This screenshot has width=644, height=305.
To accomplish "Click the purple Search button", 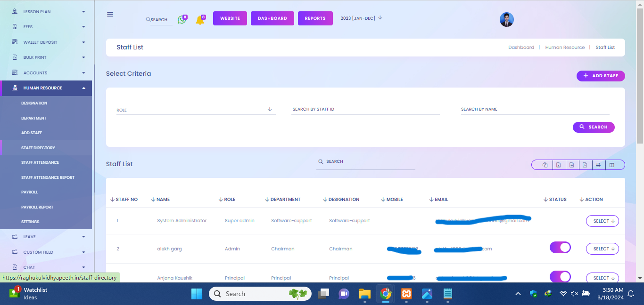I will tap(593, 127).
